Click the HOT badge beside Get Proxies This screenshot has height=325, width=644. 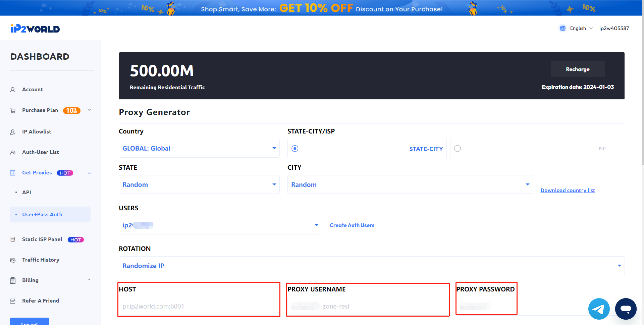point(65,173)
